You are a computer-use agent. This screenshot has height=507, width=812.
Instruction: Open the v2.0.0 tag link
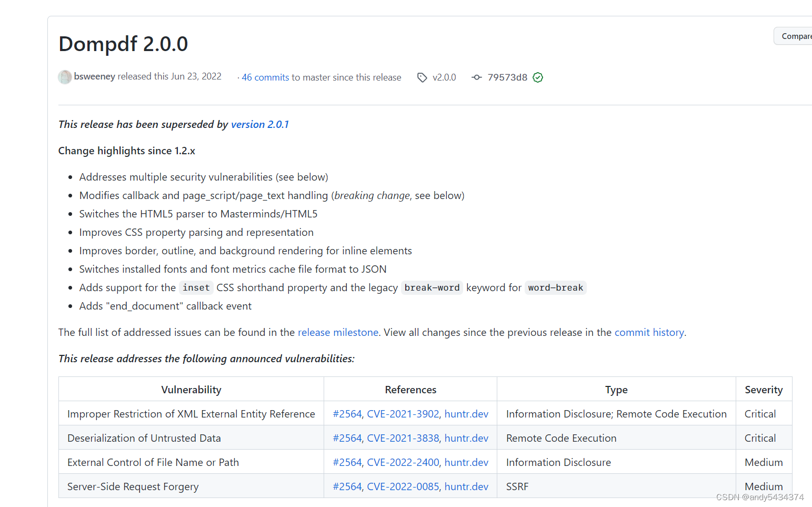[444, 77]
